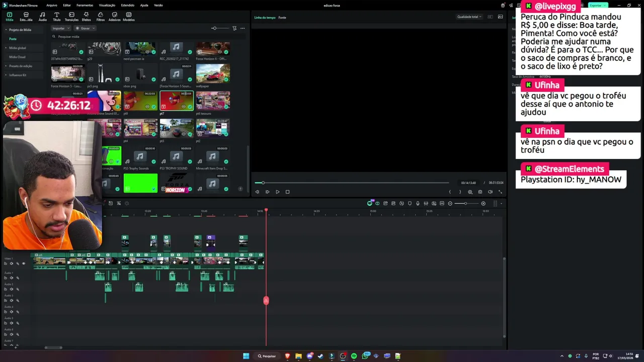
Task: Collapse the Projeto de Mídia tree
Action: tap(6, 30)
